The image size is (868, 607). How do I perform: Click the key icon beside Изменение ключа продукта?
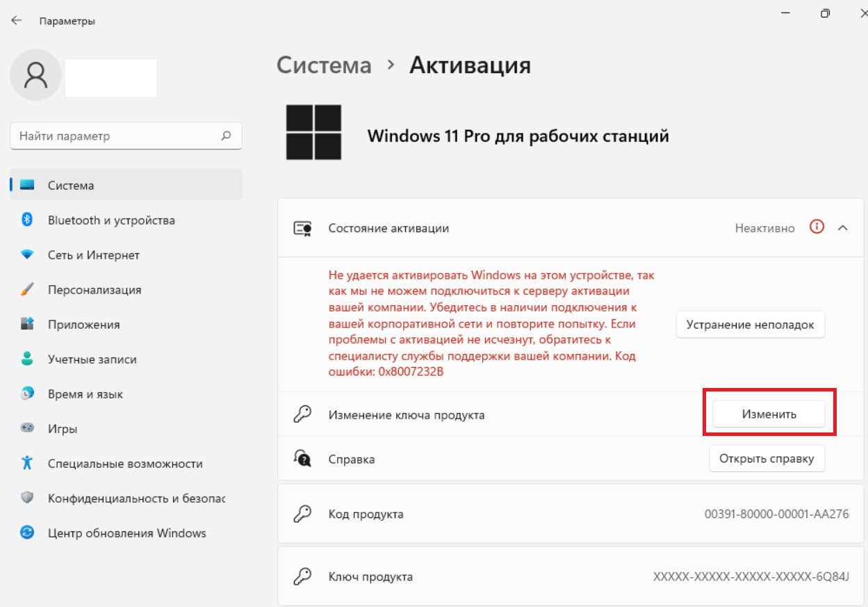click(x=302, y=414)
